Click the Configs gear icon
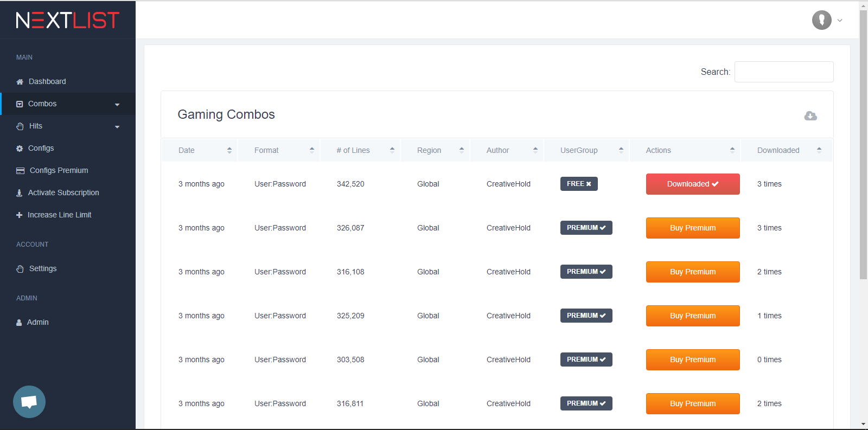Viewport: 868px width, 430px height. coord(20,149)
